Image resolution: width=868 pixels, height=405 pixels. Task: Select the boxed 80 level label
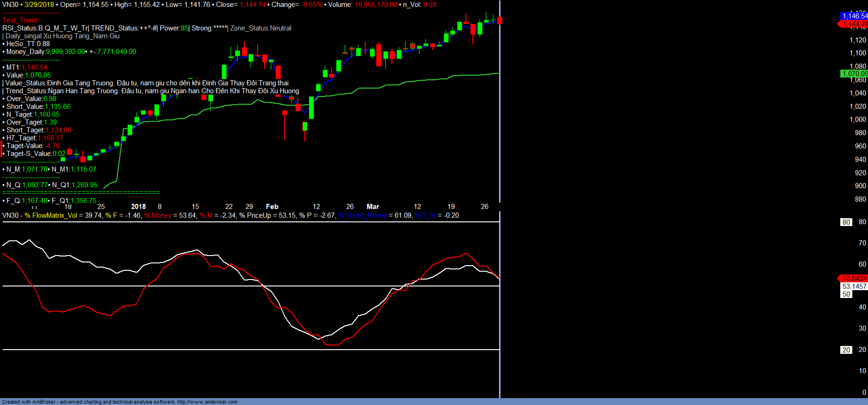(x=846, y=222)
